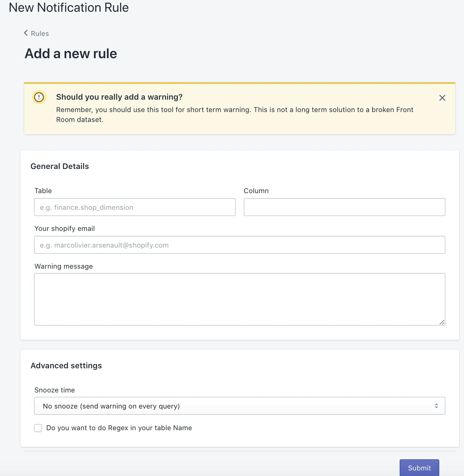Focus the Table input field

[135, 207]
